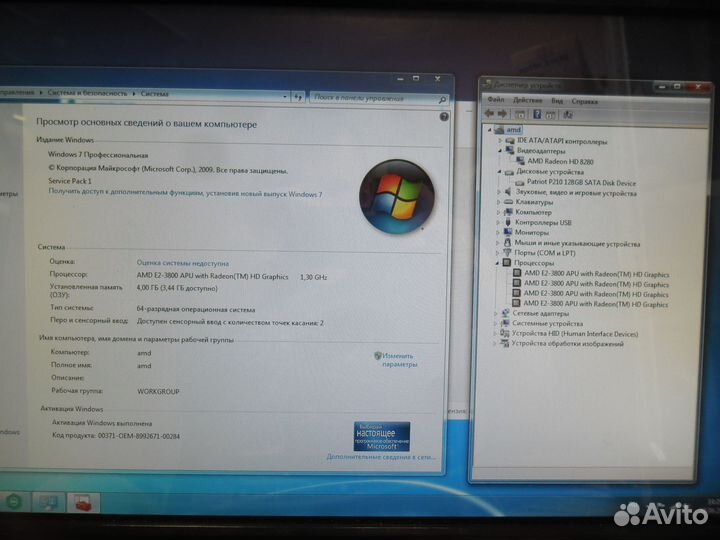Open the Действие menu

click(x=528, y=100)
